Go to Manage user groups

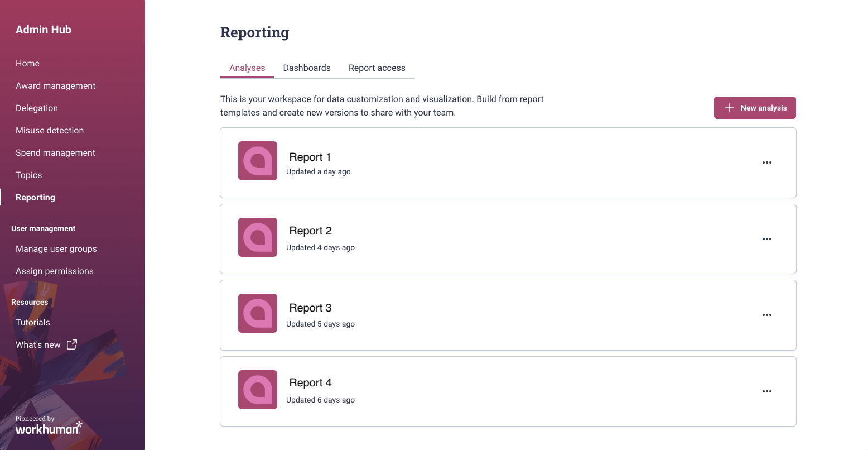(56, 249)
